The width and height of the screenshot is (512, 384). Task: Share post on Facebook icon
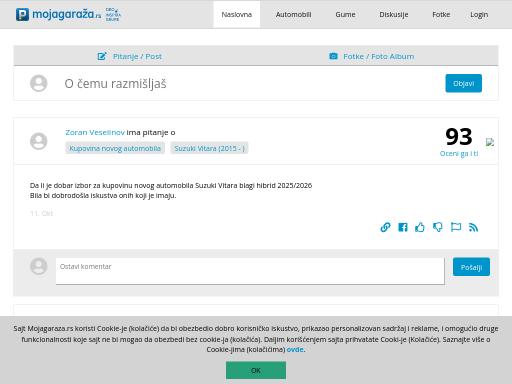pos(403,227)
